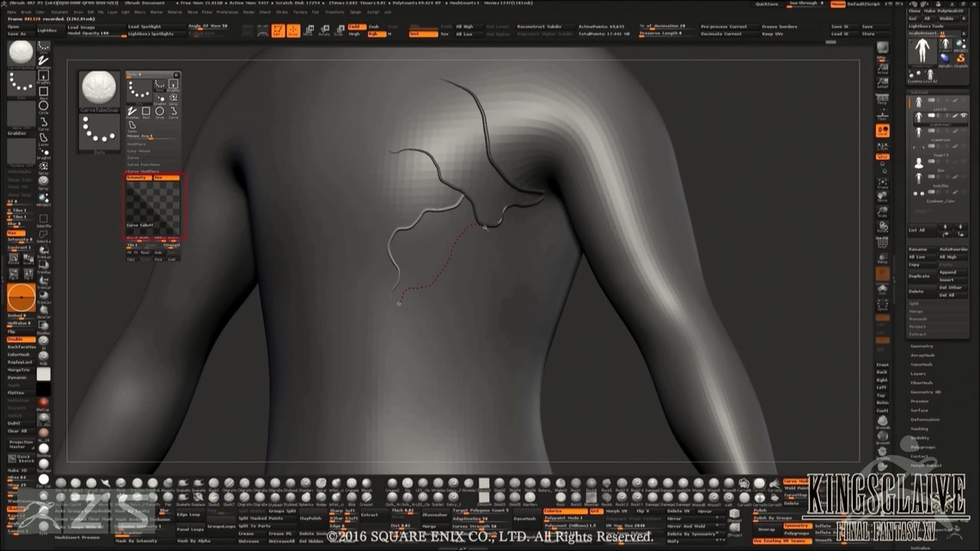Viewport: 980px width, 551px height.
Task: Choose the Lasso stroke in the stroke popup
Action: [x=132, y=127]
